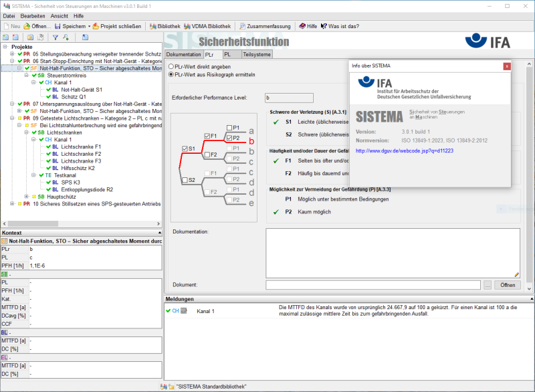Open the Bearbeiten menu
The image size is (535, 392).
click(33, 15)
